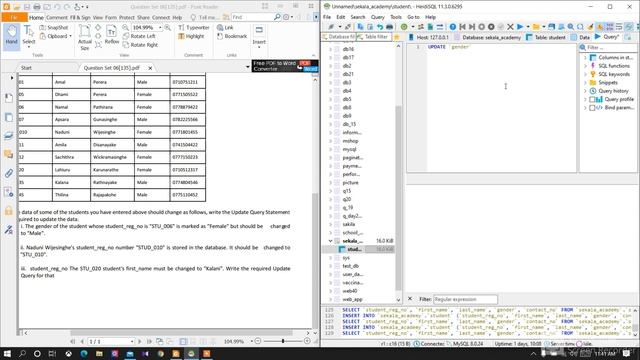Viewport: 640px width, 360px height.
Task: Select the Highlight tool
Action: tap(191, 36)
